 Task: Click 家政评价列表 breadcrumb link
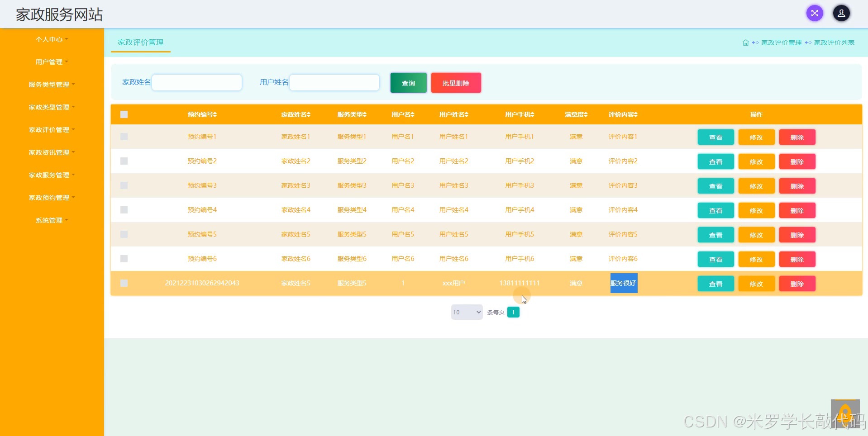point(834,43)
